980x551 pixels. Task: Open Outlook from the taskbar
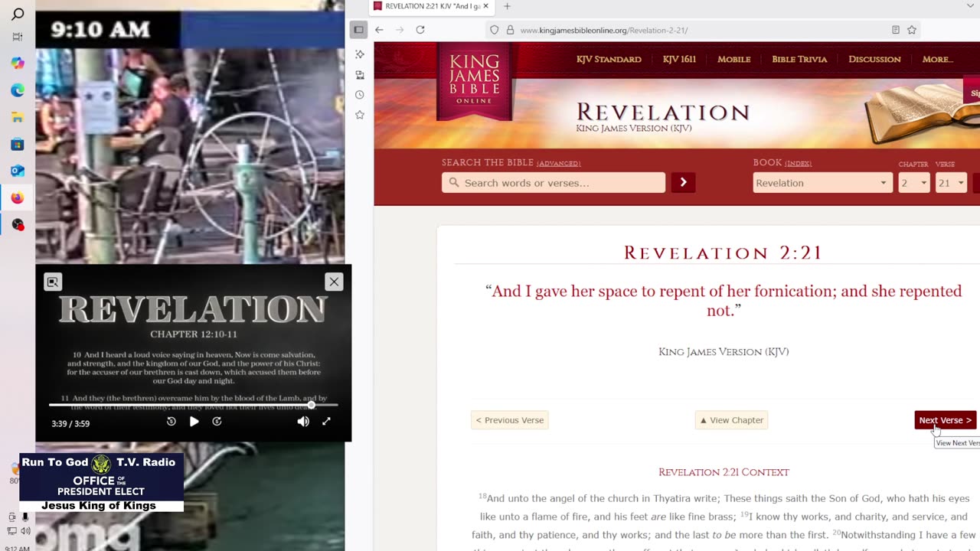click(x=18, y=171)
